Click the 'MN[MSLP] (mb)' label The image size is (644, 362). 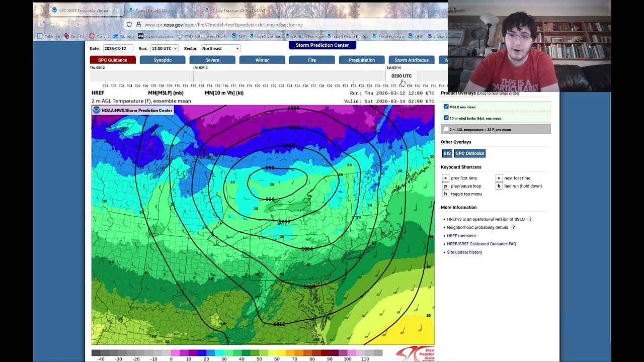(166, 93)
